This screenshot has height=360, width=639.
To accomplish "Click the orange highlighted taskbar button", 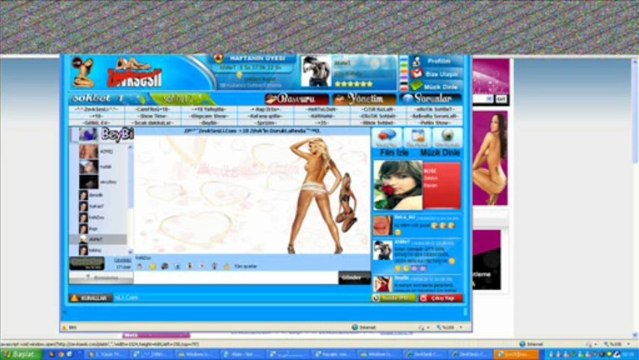I will pyautogui.click(x=516, y=354).
